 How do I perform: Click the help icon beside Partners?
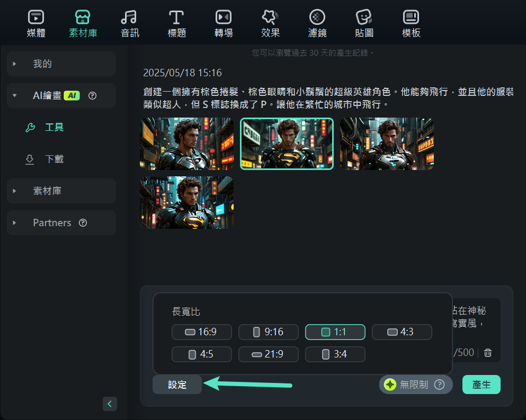83,223
